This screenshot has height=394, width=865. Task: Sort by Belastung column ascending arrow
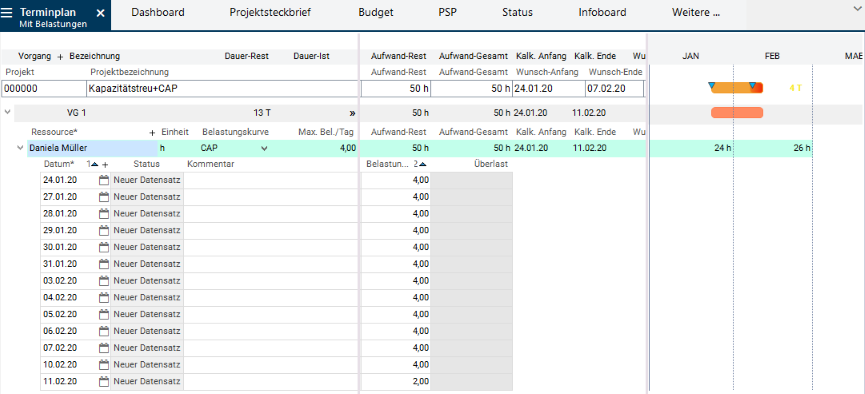click(422, 164)
